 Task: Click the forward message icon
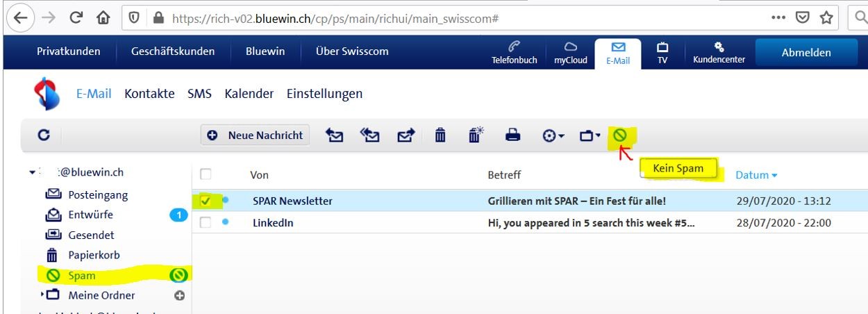tap(406, 135)
